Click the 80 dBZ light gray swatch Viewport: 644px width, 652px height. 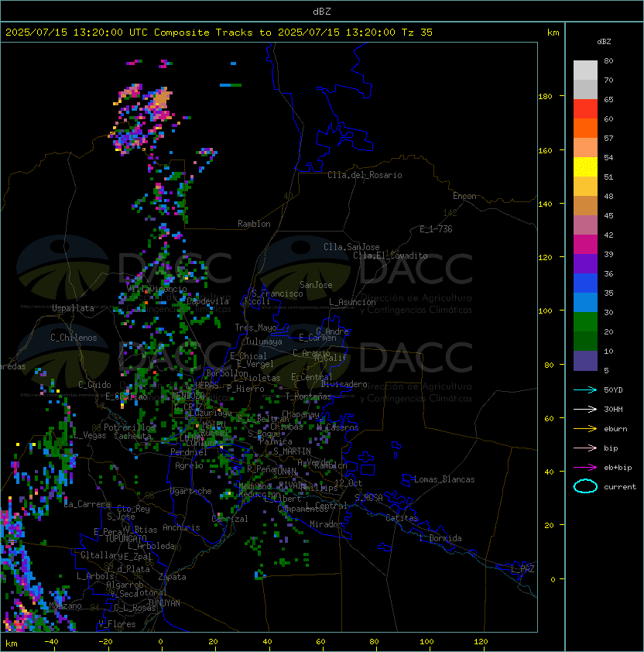coord(585,70)
